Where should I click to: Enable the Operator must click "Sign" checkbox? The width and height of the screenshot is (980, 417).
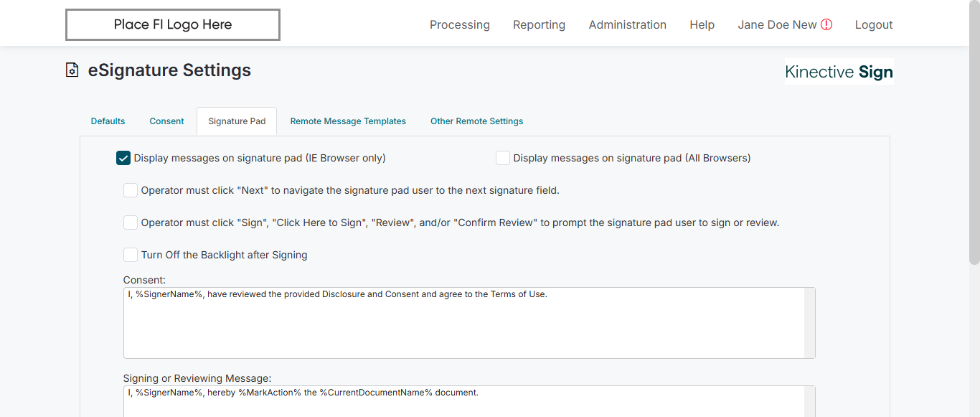tap(131, 222)
